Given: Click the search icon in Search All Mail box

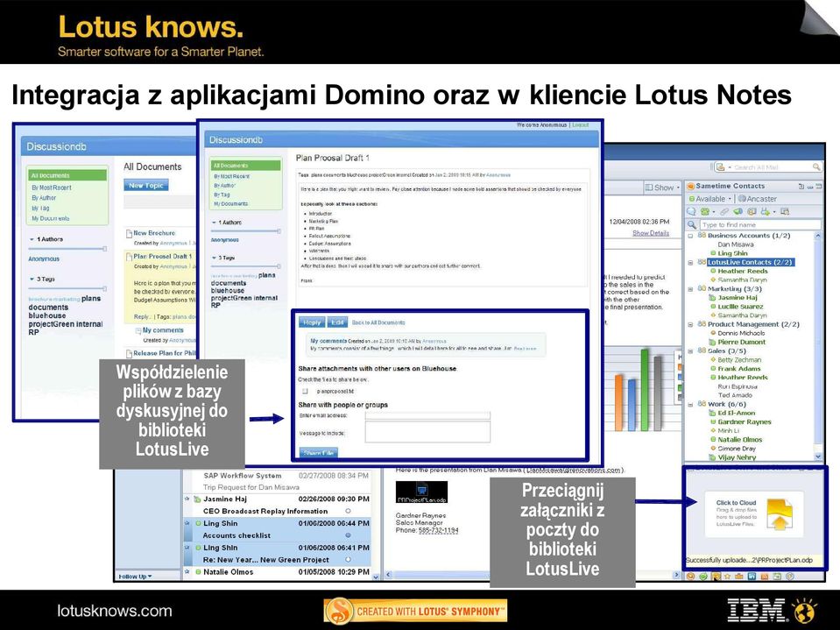Looking at the screenshot, I should pos(815,167).
